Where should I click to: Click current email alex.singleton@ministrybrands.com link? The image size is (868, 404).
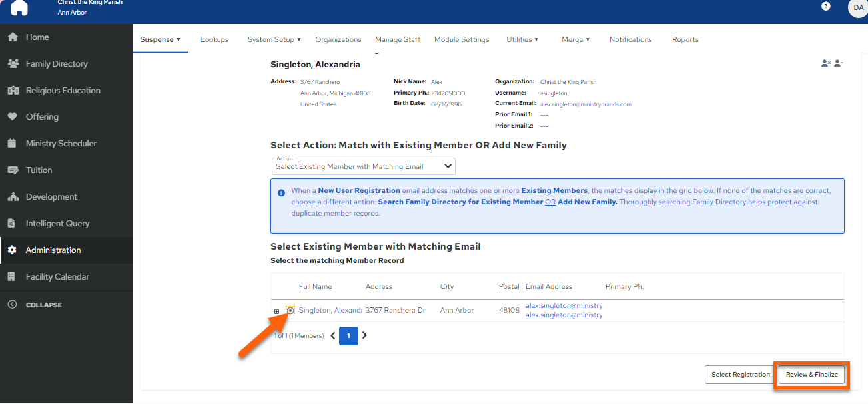pyautogui.click(x=586, y=104)
